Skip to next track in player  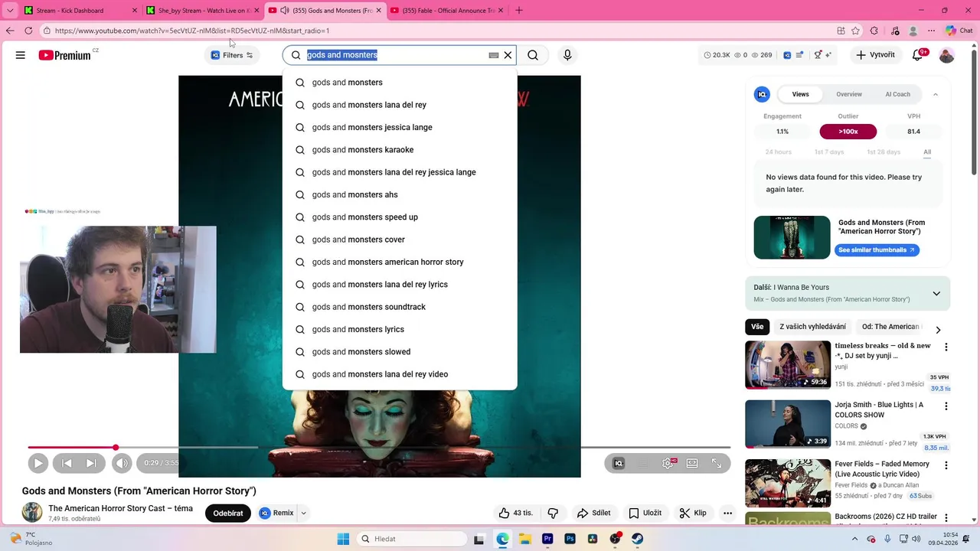(91, 463)
